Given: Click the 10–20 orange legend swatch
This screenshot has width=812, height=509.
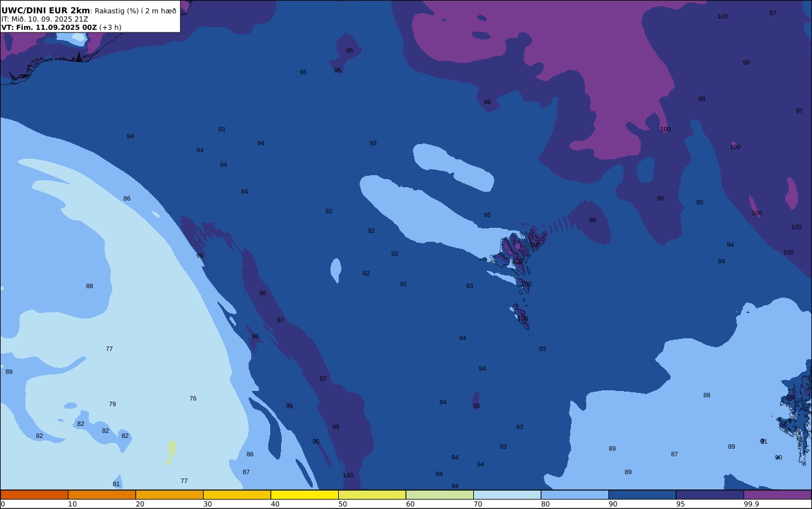Looking at the screenshot, I should coord(101,494).
